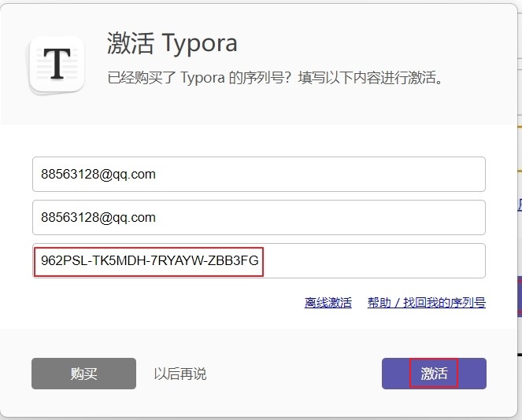Open the 离线激活 offline activation link
The height and width of the screenshot is (420, 522).
click(328, 303)
